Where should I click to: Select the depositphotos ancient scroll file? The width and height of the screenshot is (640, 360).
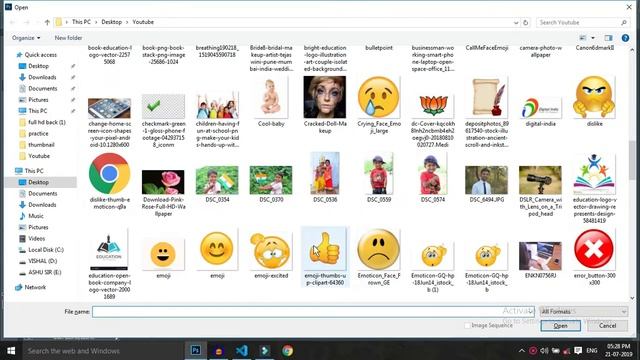487,112
